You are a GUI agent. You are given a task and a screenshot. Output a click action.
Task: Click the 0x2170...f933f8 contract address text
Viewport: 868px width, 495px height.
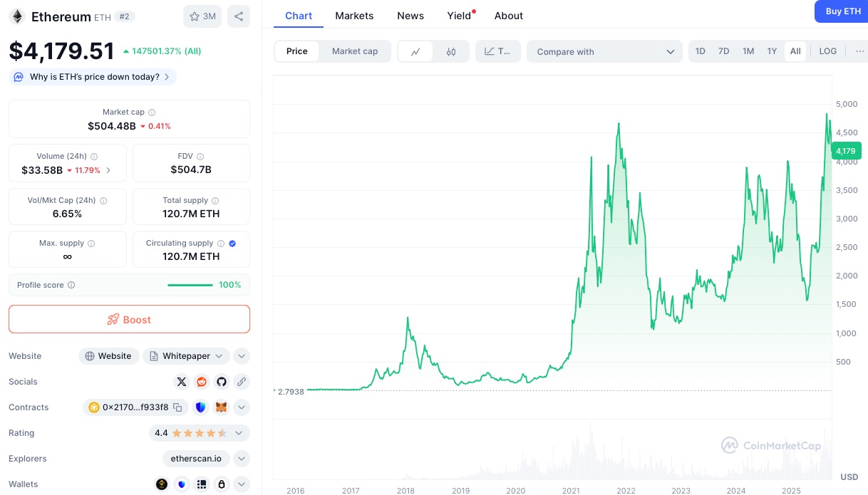pyautogui.click(x=135, y=407)
